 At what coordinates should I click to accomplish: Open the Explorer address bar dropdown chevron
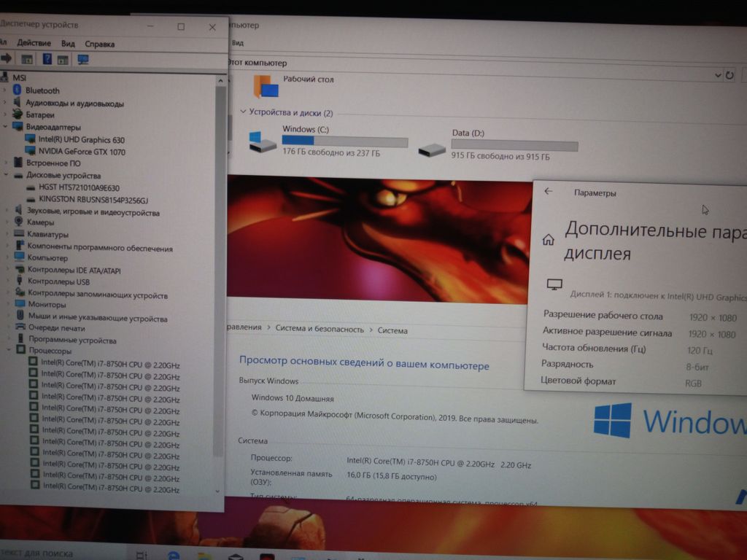coord(718,75)
